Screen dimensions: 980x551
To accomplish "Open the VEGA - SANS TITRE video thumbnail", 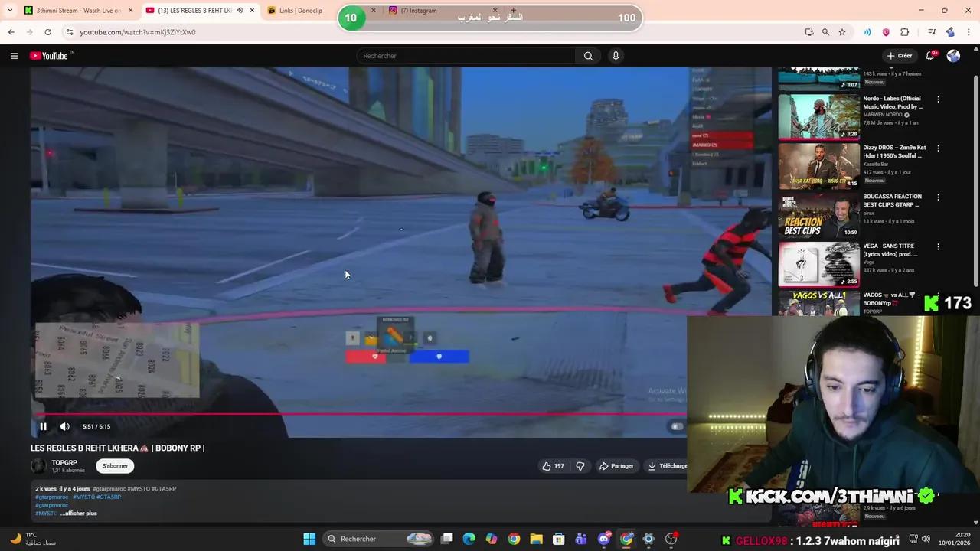I will click(x=818, y=264).
